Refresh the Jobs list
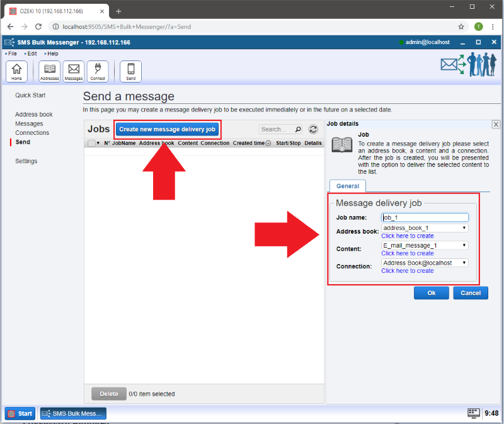Viewport: 504px width, 424px height. [313, 129]
